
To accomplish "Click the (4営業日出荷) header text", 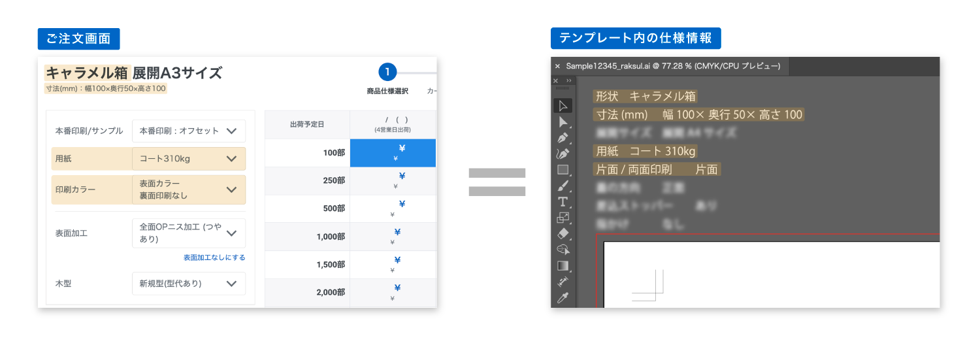I will [392, 130].
